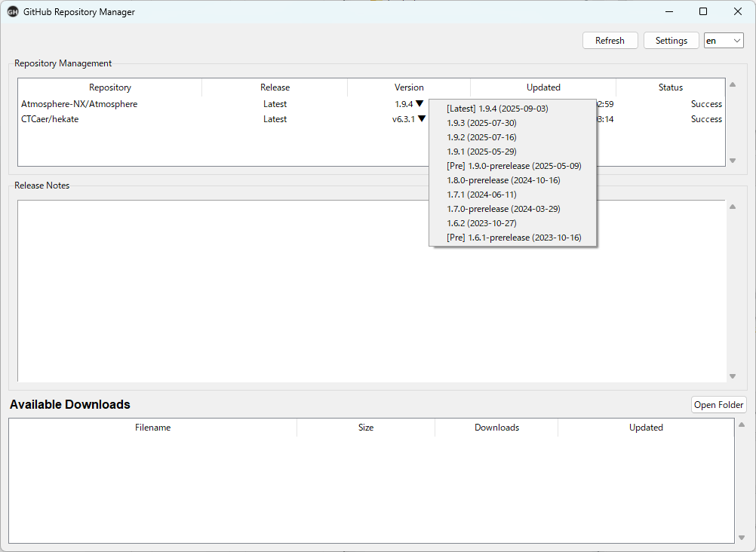Open Folder for available downloads
The height and width of the screenshot is (552, 756).
tap(718, 404)
